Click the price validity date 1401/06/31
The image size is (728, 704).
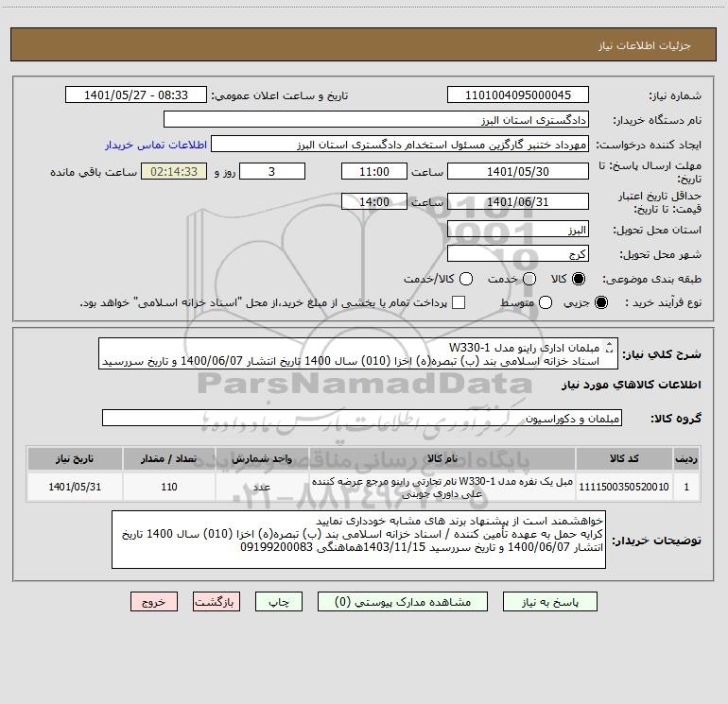point(518,201)
